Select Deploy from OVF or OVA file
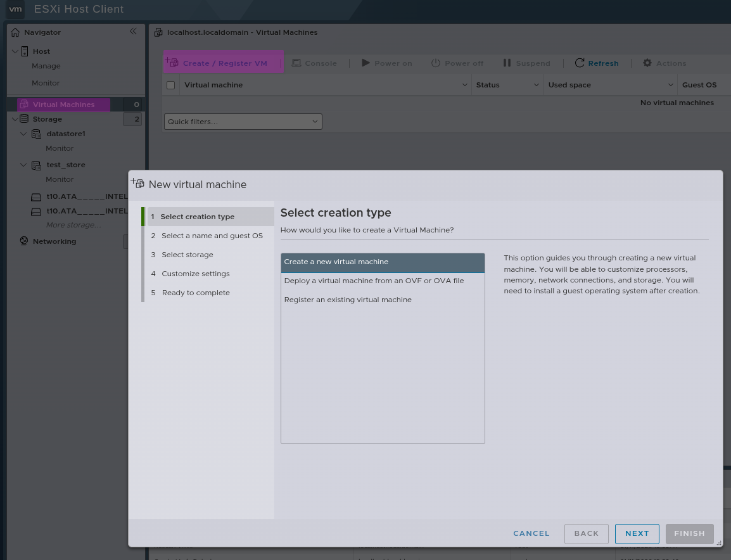 (x=374, y=281)
